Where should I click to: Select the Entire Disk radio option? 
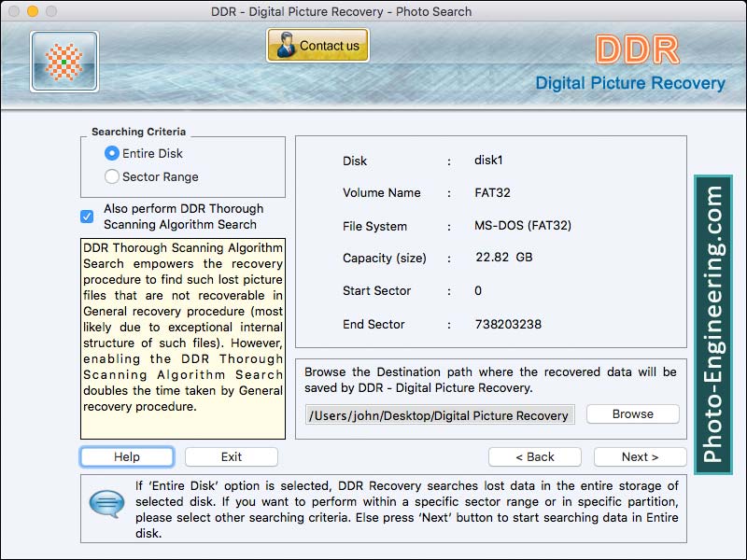[x=112, y=153]
